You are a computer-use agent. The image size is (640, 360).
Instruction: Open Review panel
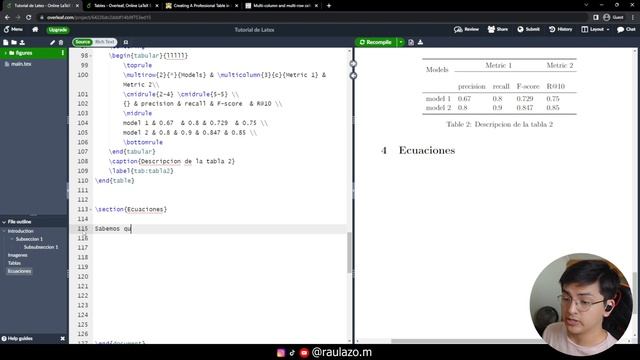467,29
